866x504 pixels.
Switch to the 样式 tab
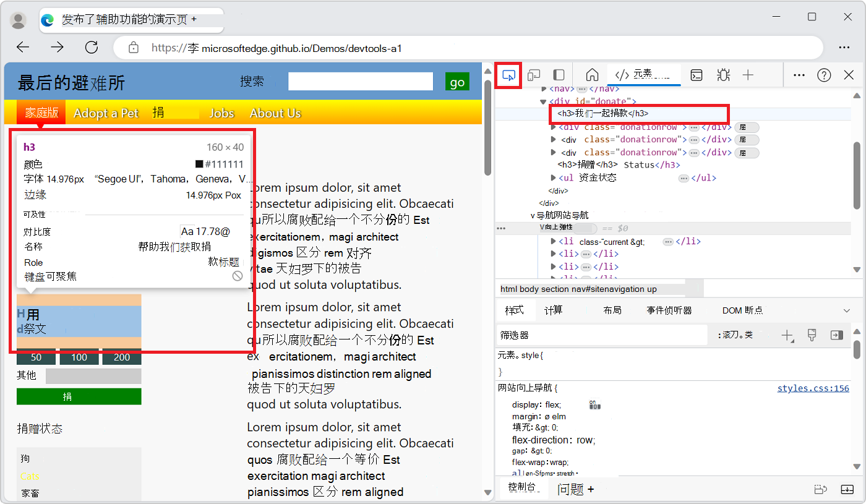tap(514, 310)
